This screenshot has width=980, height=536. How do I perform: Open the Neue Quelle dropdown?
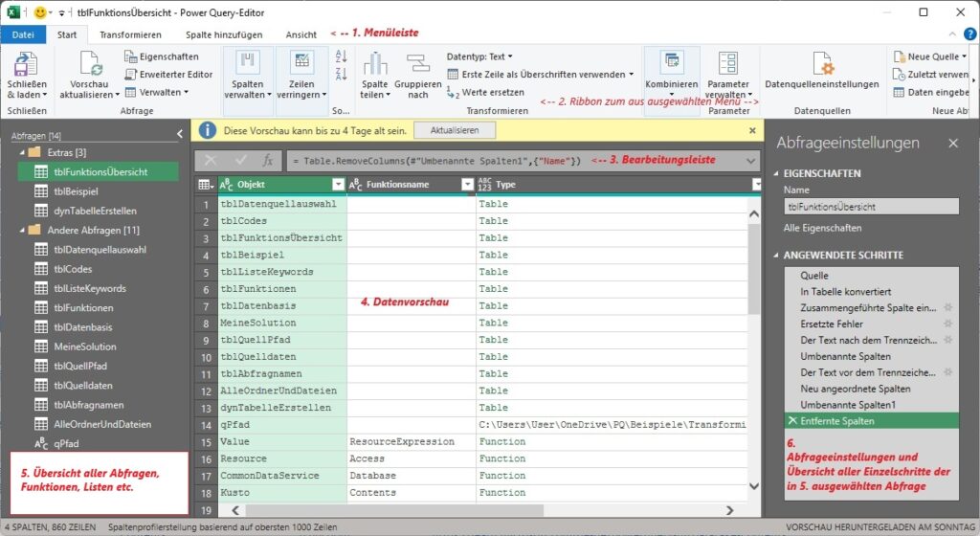click(930, 56)
